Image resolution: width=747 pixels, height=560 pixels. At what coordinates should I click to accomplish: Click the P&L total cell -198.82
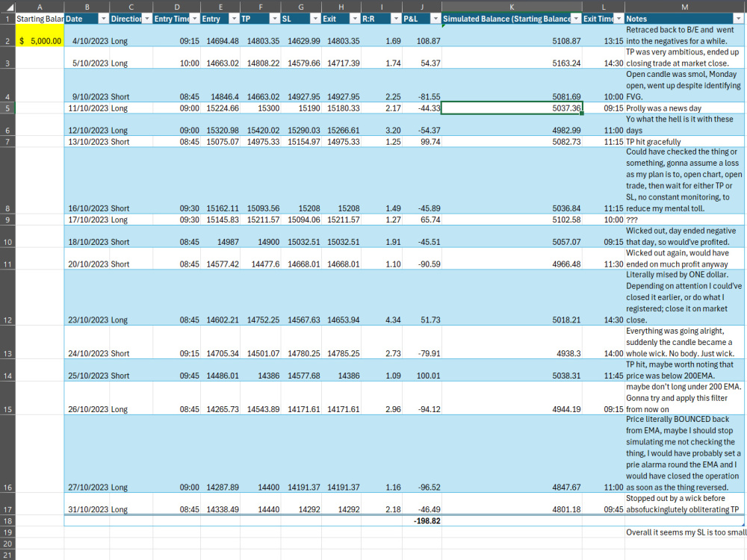pos(422,521)
